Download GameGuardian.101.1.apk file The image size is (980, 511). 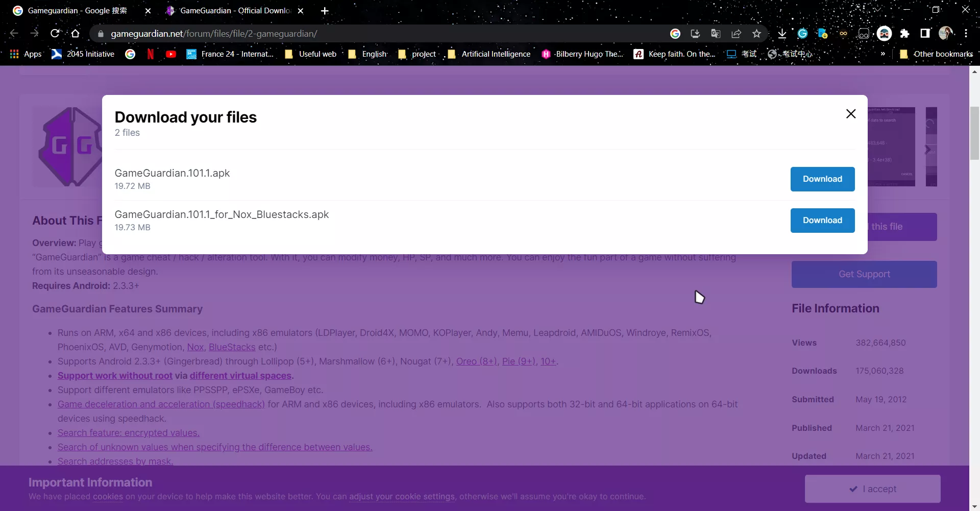tap(822, 179)
